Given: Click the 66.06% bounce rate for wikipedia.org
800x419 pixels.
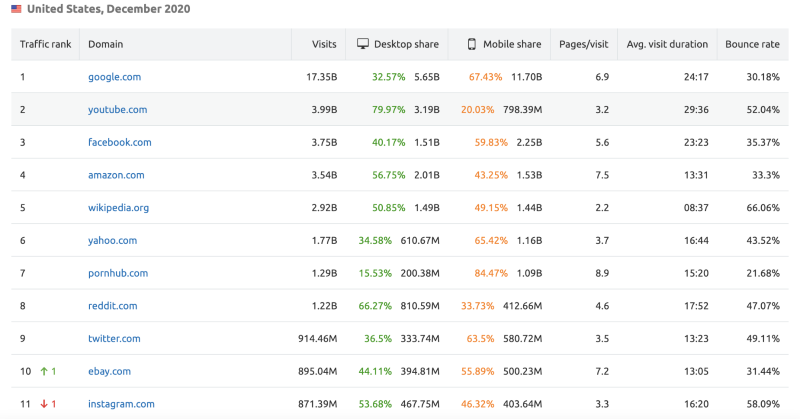Looking at the screenshot, I should tap(763, 208).
